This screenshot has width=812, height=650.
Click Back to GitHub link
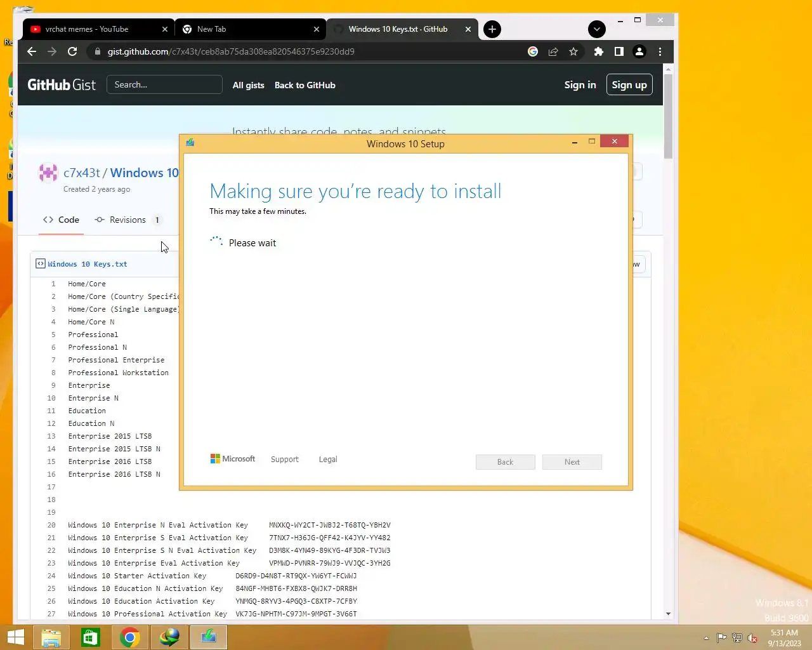[305, 85]
